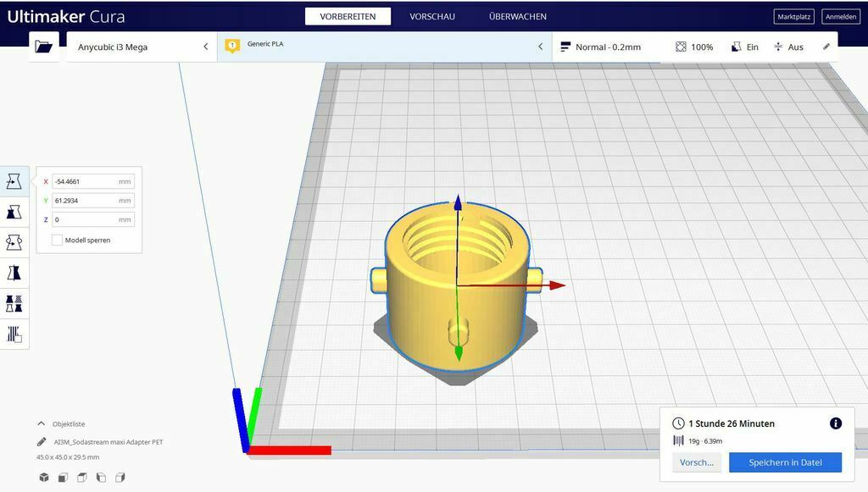Switch to the VORSCHAU tab

coord(432,17)
